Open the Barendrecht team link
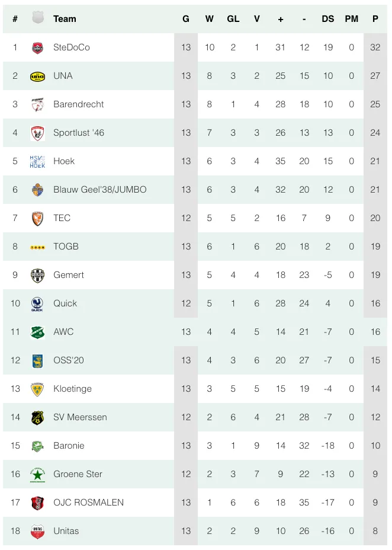Image resolution: width=392 pixels, height=550 pixels. [x=79, y=104]
